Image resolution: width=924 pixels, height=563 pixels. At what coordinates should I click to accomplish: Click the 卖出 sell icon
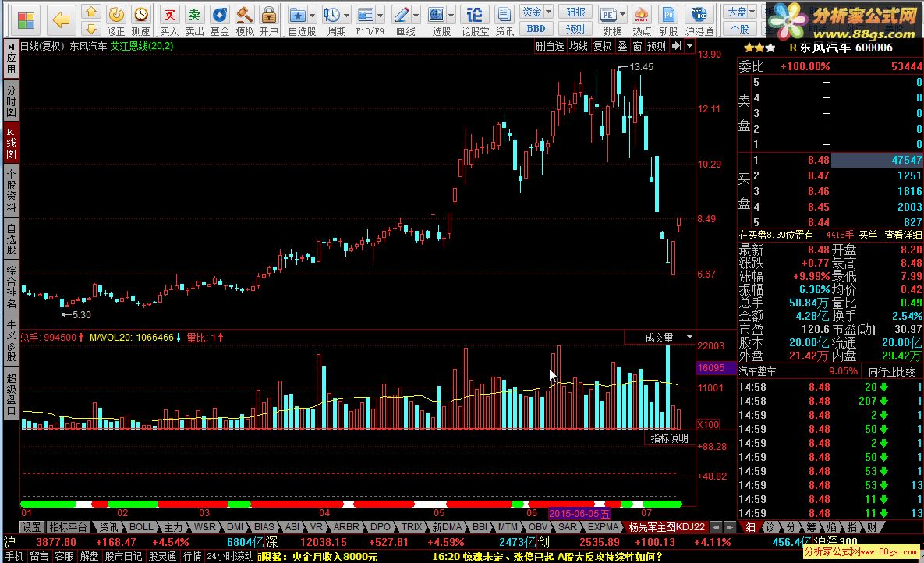194,20
